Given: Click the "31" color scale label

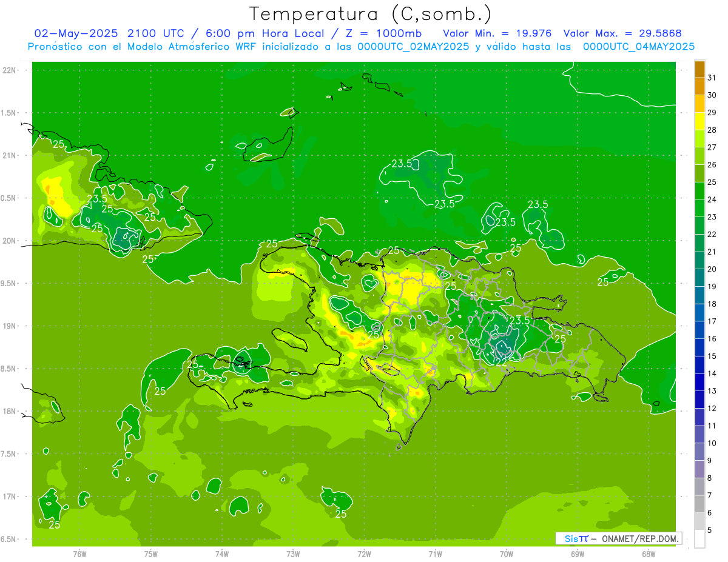Looking at the screenshot, I should point(712,78).
